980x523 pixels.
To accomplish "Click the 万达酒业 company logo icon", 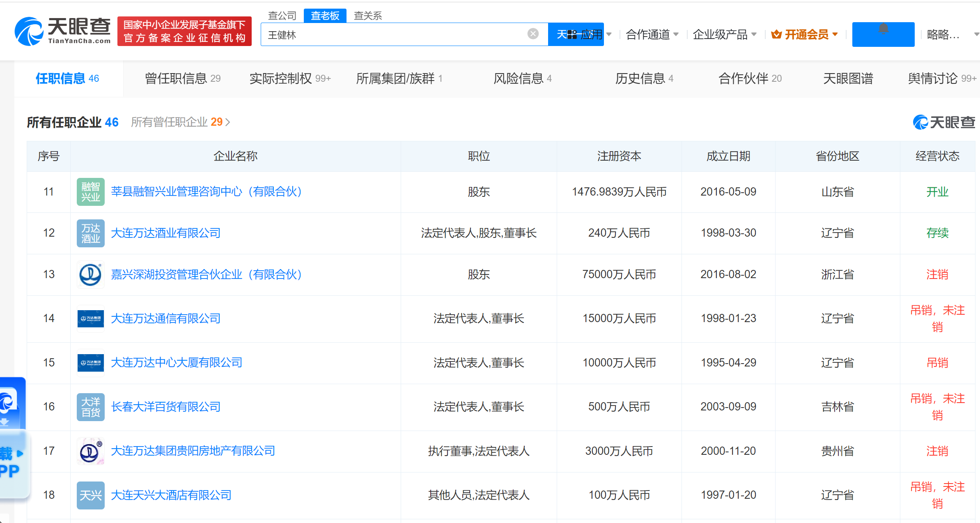I will (x=90, y=233).
